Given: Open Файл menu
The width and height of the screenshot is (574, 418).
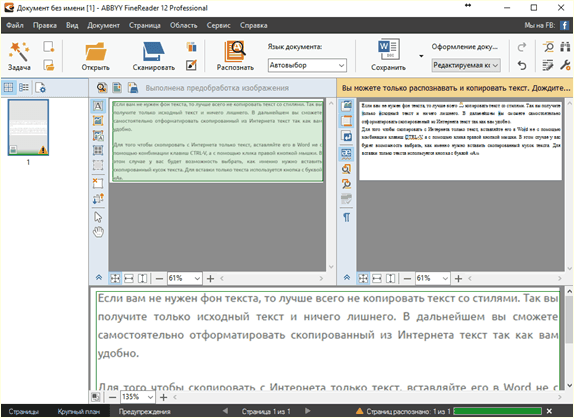Looking at the screenshot, I should pos(15,25).
